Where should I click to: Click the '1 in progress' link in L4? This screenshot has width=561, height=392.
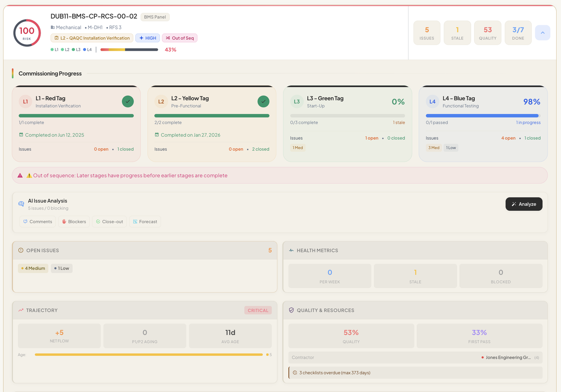[528, 123]
